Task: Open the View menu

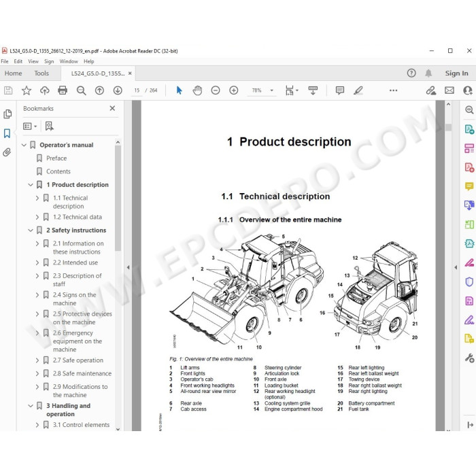Action: tap(33, 61)
